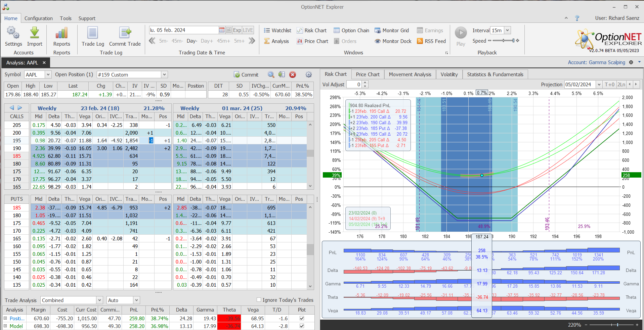Screen dimensions: 644x330
Task: Click the zoom-in plus at 220% slider
Action: coord(637,325)
